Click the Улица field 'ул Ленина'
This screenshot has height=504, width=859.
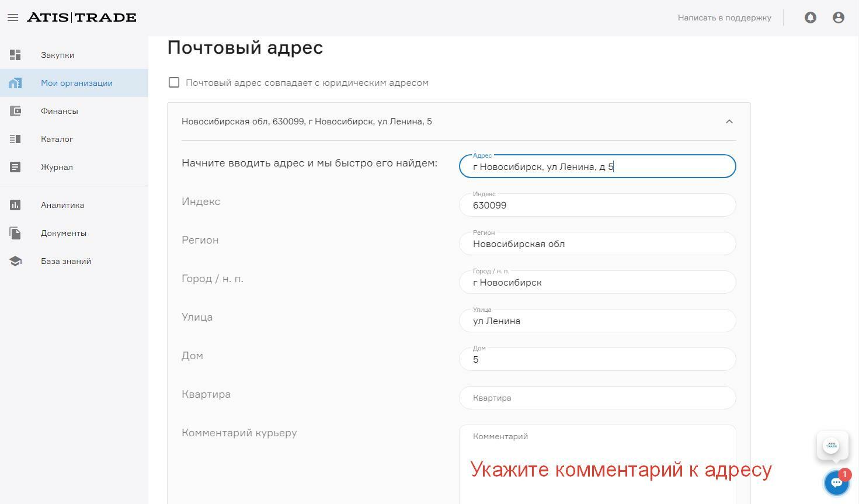[597, 321]
